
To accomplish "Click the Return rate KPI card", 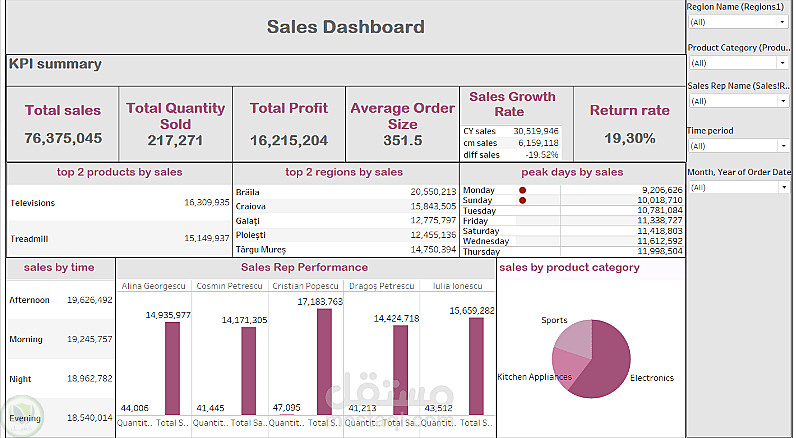I will pyautogui.click(x=629, y=124).
